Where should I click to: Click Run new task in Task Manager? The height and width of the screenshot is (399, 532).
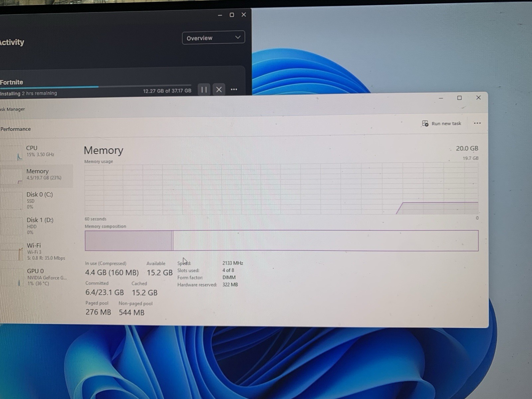pos(442,123)
